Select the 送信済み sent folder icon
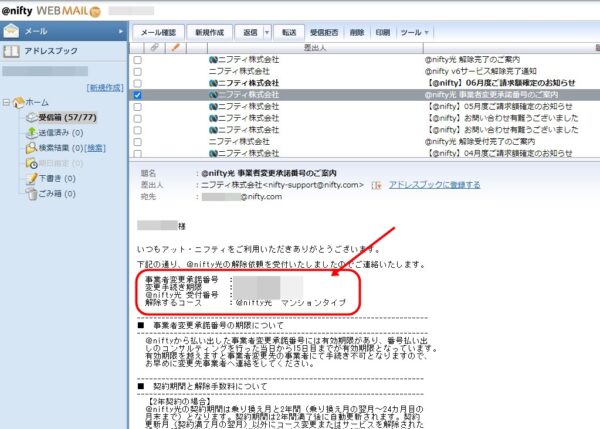Image resolution: width=600 pixels, height=429 pixels. [30, 131]
